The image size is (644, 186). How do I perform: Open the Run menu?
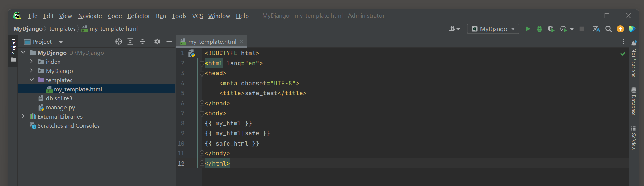click(161, 16)
